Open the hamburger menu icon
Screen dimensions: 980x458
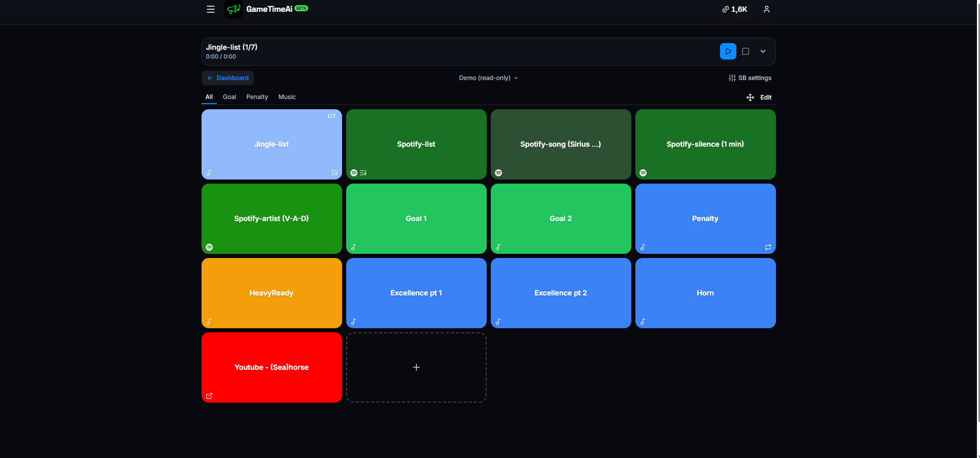point(210,9)
